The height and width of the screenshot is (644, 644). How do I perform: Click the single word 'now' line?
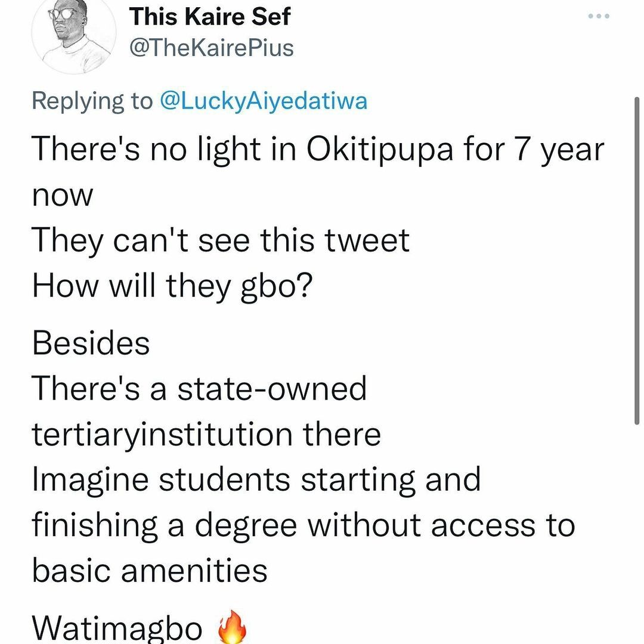coord(62,195)
